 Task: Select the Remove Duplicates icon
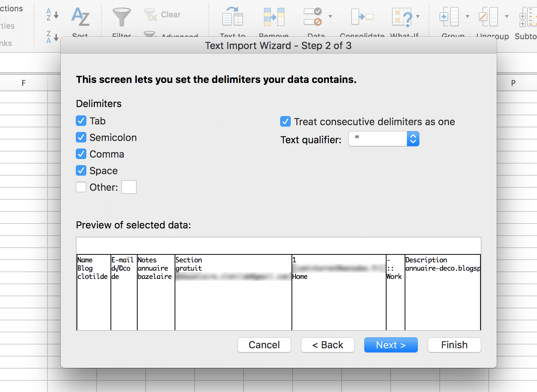click(274, 17)
